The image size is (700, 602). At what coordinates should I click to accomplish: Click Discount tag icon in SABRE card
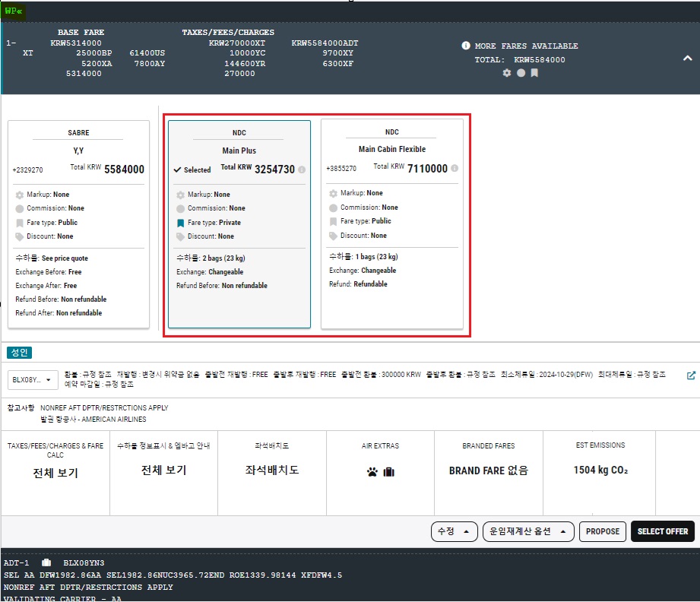(x=20, y=236)
